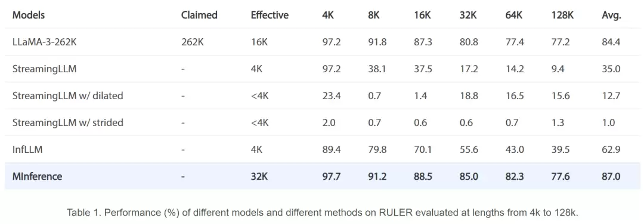Click the Effective column header
This screenshot has width=644, height=224.
pos(270,16)
